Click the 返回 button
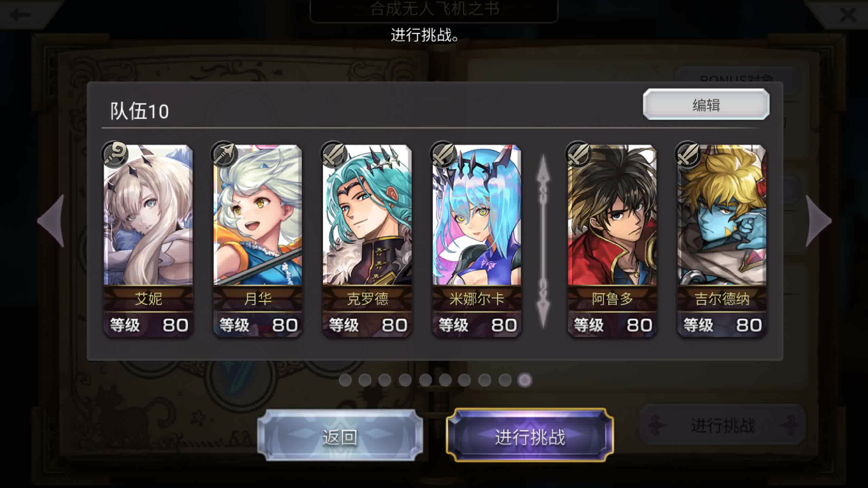Viewport: 868px width, 488px height. (340, 436)
